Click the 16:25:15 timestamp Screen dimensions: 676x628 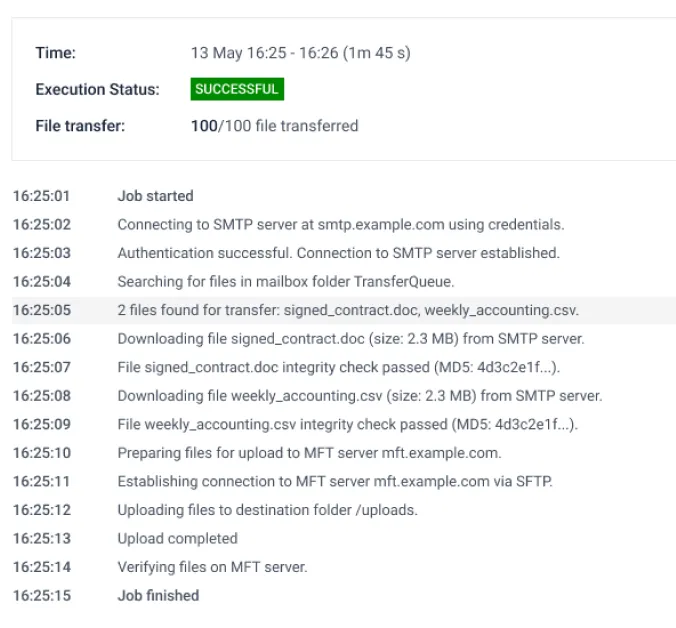[42, 596]
